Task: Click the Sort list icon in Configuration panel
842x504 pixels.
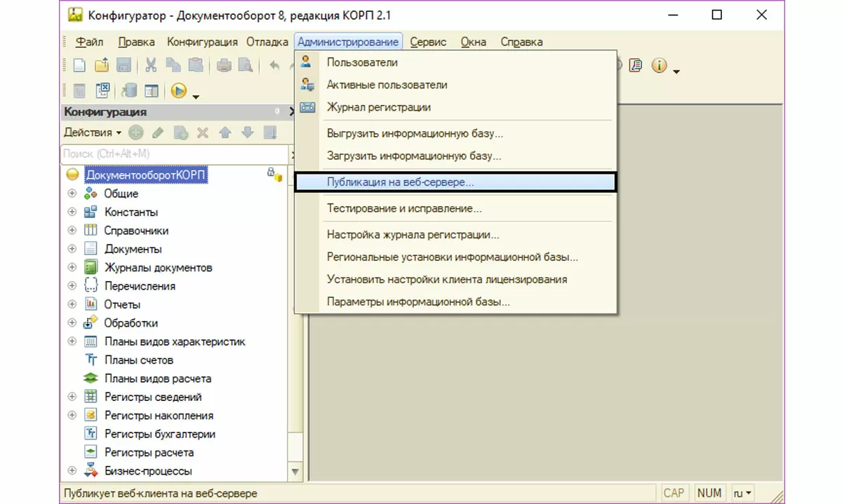Action: click(269, 132)
